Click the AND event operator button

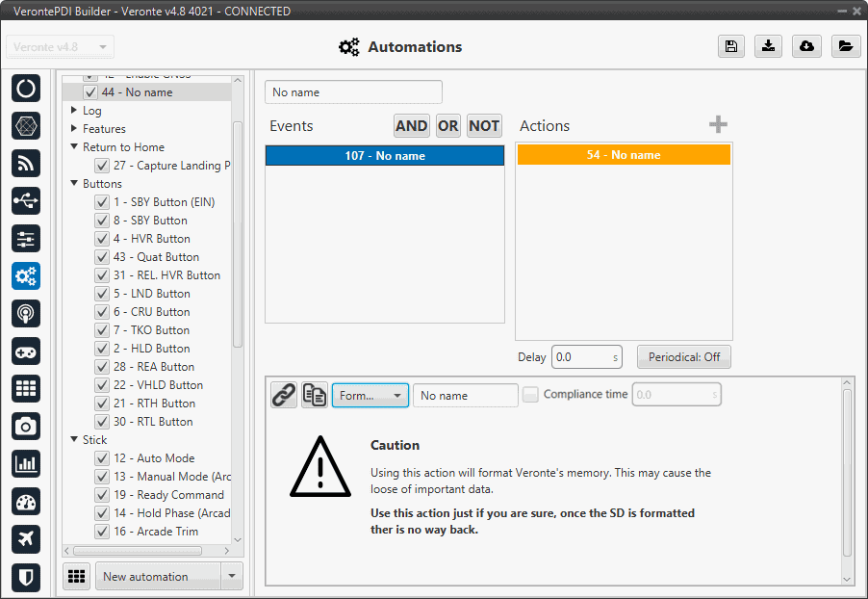[x=411, y=126]
